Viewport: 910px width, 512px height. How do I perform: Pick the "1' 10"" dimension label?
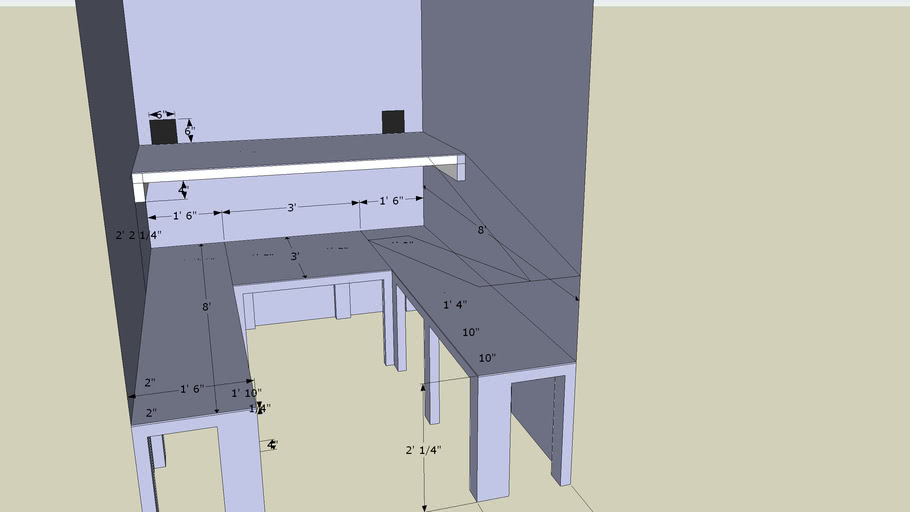click(246, 393)
